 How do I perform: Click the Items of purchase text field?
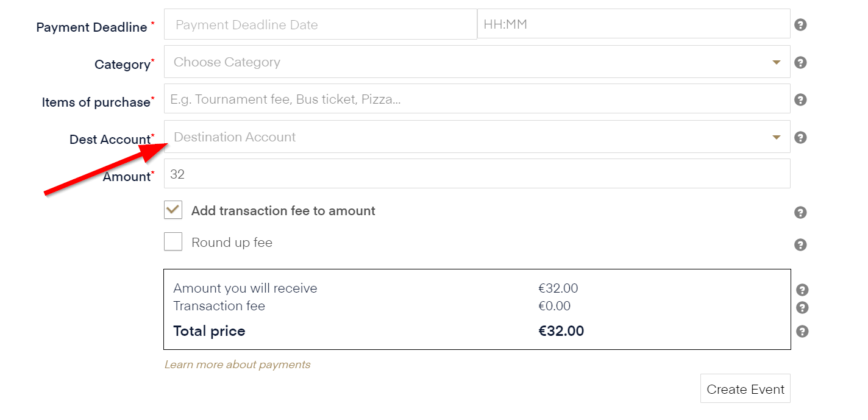477,99
